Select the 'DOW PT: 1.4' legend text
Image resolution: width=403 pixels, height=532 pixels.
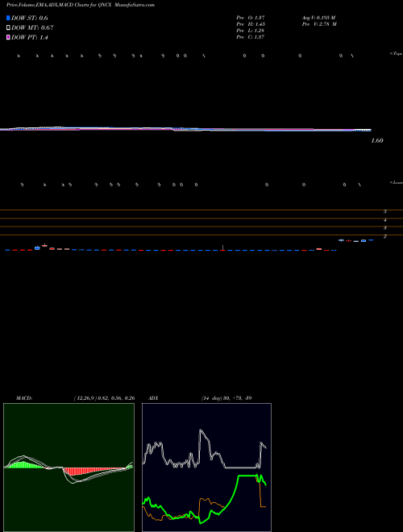point(30,38)
